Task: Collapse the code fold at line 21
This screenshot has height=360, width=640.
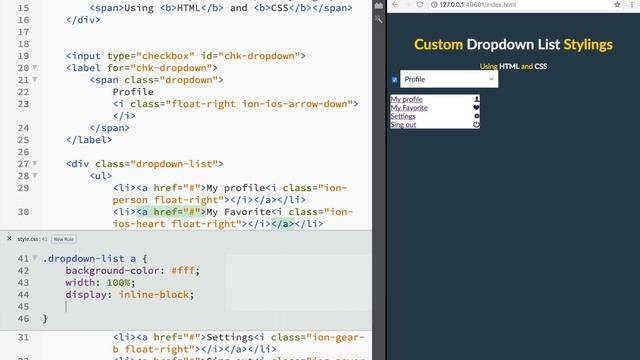Action: pos(35,80)
